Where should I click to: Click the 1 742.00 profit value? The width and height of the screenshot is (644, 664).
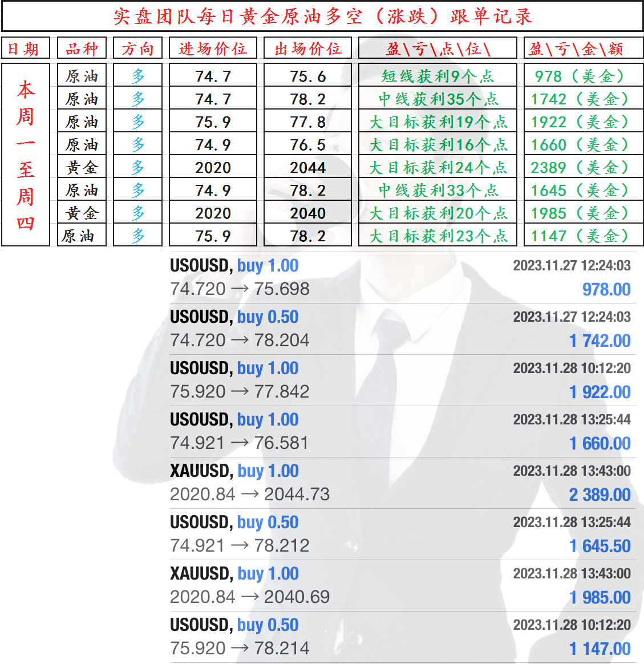pyautogui.click(x=600, y=341)
